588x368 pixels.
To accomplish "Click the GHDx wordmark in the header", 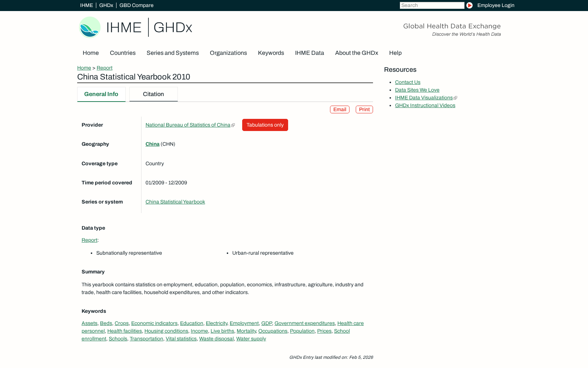I will point(173,27).
